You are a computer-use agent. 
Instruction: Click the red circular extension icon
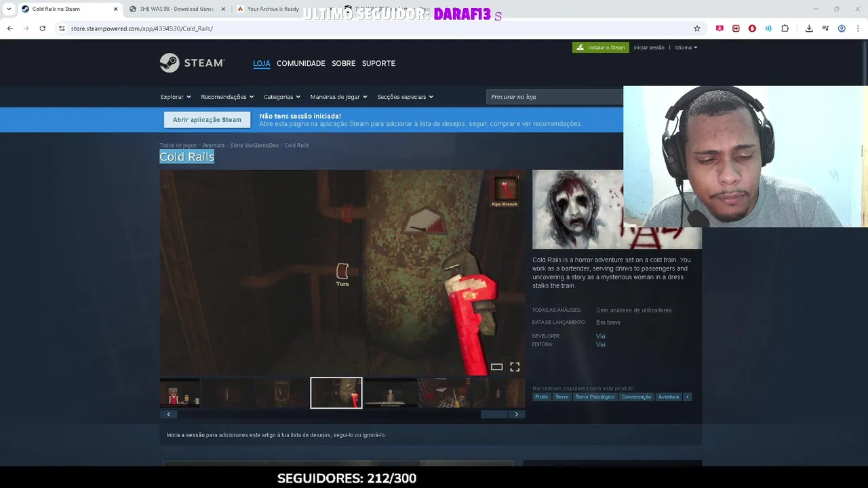coord(752,28)
